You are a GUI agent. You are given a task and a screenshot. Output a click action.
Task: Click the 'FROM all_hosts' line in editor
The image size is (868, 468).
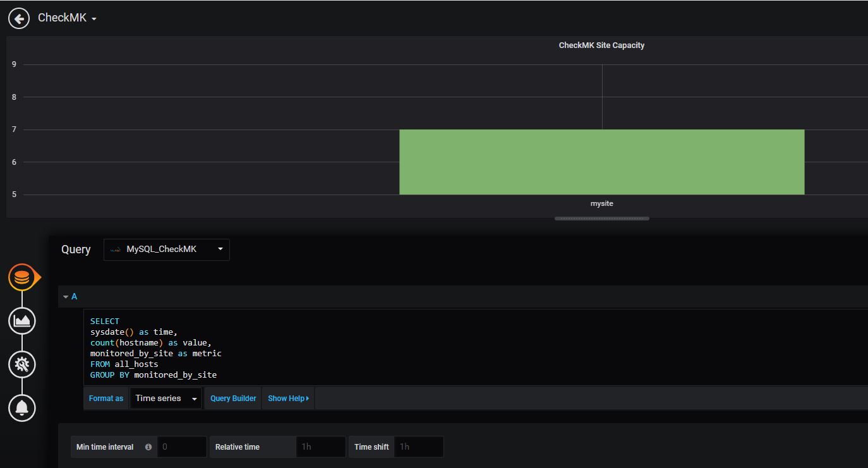coord(124,364)
